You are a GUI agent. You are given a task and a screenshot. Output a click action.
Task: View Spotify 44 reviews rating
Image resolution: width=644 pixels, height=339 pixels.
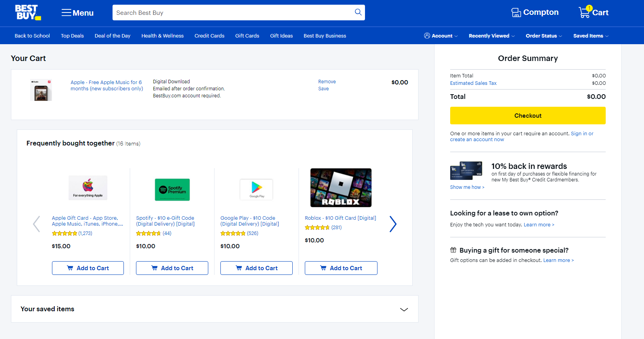pos(154,233)
